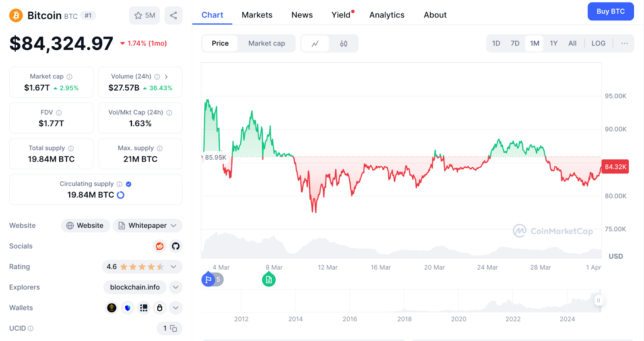Click the pause handle on the year range slider
Viewport: 644px width, 341px height.
[x=599, y=300]
